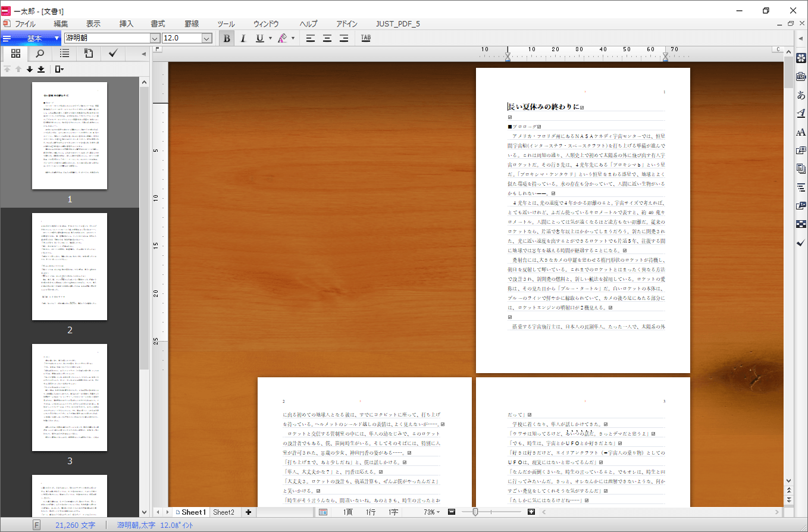
Task: Select the page thumbnail view icon
Action: pyautogui.click(x=15, y=53)
